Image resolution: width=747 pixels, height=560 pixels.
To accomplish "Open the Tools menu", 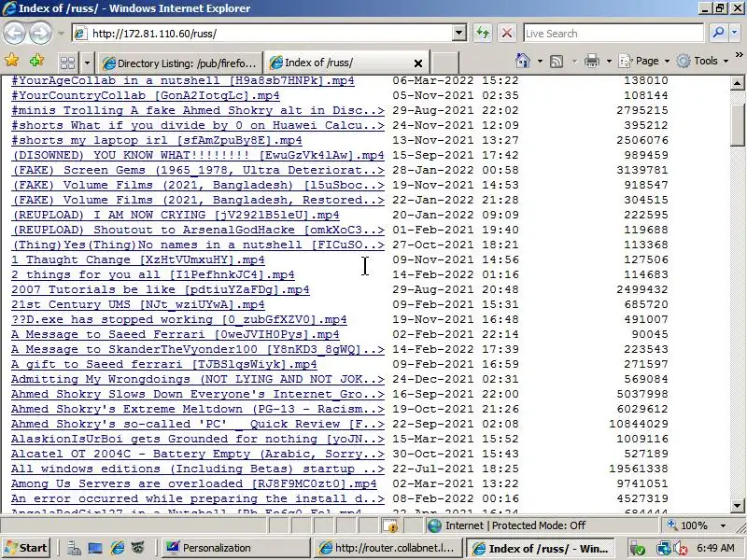I will click(703, 61).
